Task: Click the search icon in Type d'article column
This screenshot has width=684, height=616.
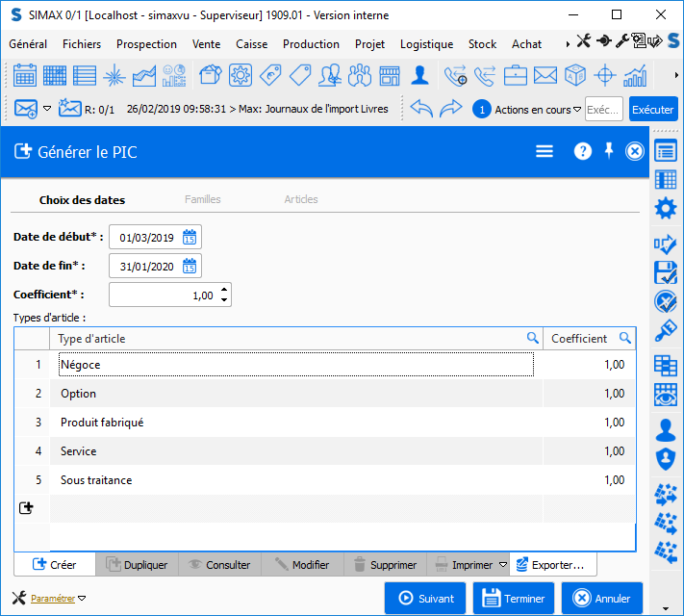Action: 532,338
